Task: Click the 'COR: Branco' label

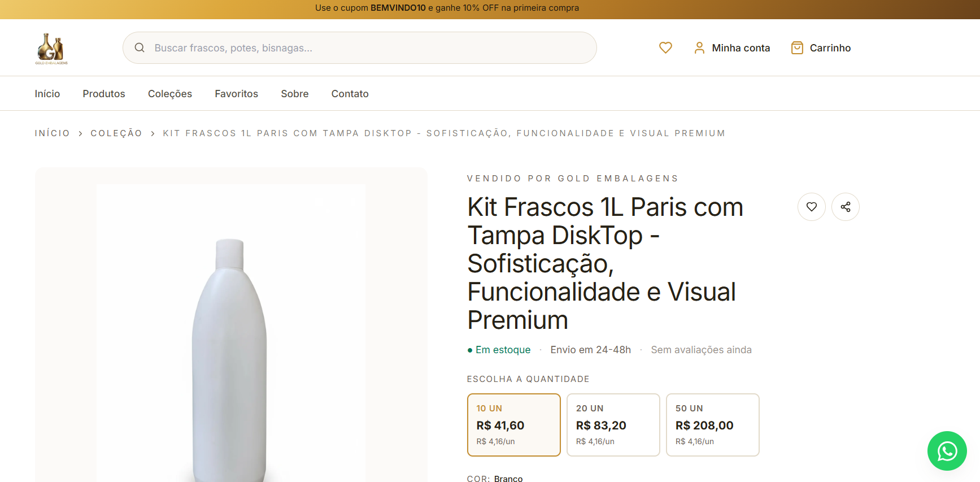Action: click(495, 478)
